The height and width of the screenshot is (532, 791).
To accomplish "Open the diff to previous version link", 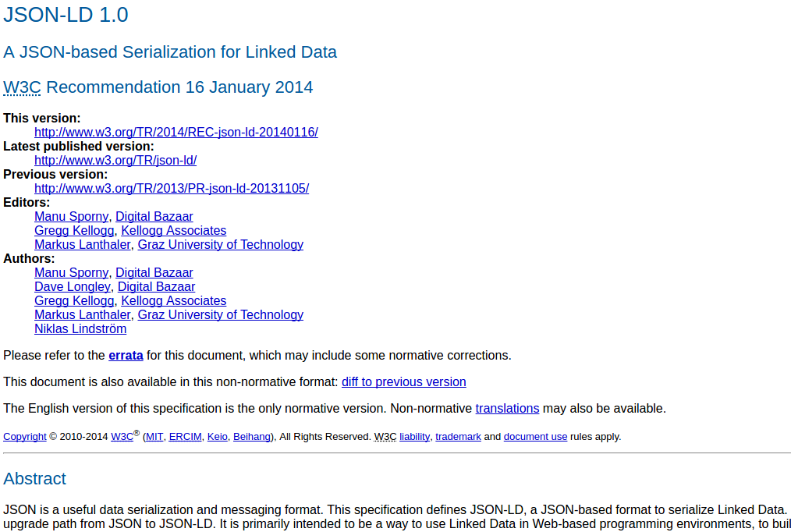I will pos(403,382).
